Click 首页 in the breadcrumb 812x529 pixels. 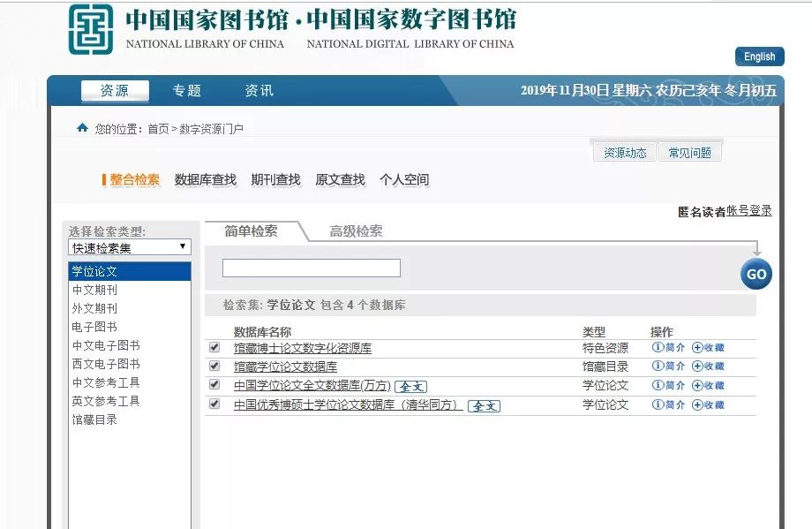159,129
